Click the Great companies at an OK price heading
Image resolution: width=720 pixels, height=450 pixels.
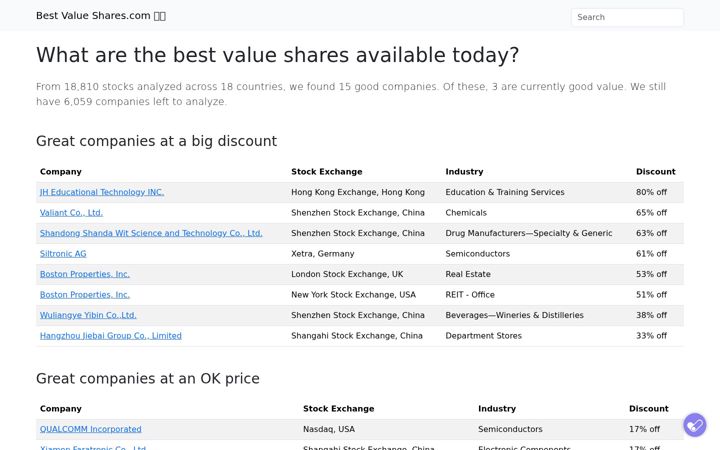[148, 378]
